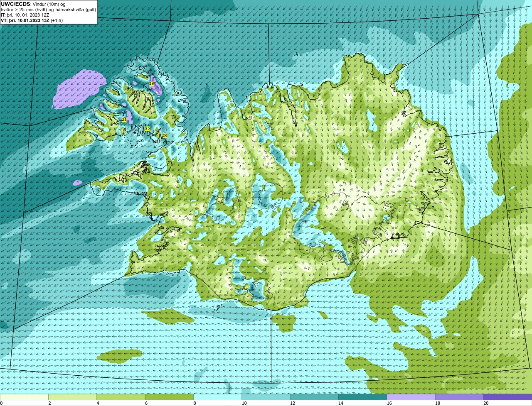
Task: Click the "VT: þri. 10.01.2023 13Z (+1 h)" line
Action: (x=32, y=20)
